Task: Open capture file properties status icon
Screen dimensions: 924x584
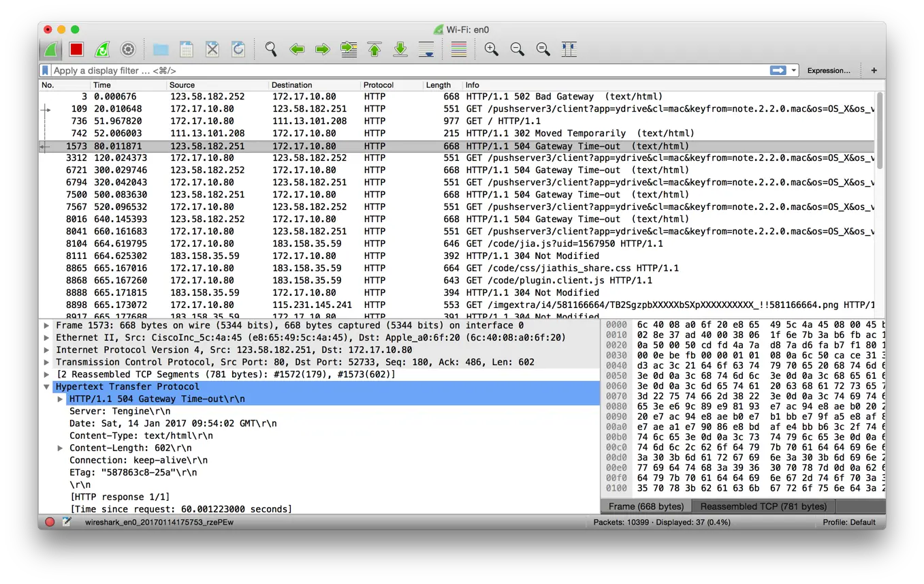Action: pos(67,522)
